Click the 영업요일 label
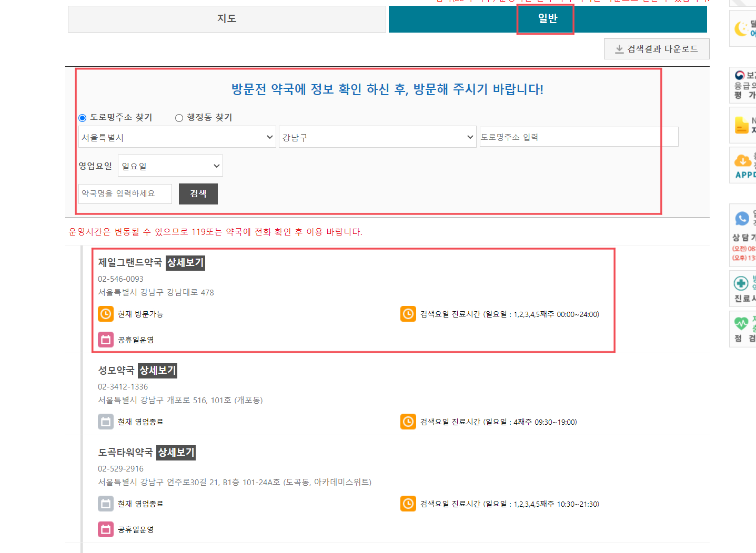 tap(95, 166)
